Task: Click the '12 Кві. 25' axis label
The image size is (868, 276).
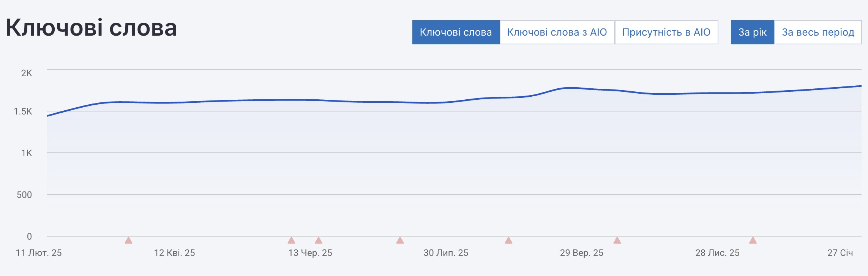Action: coord(174,253)
